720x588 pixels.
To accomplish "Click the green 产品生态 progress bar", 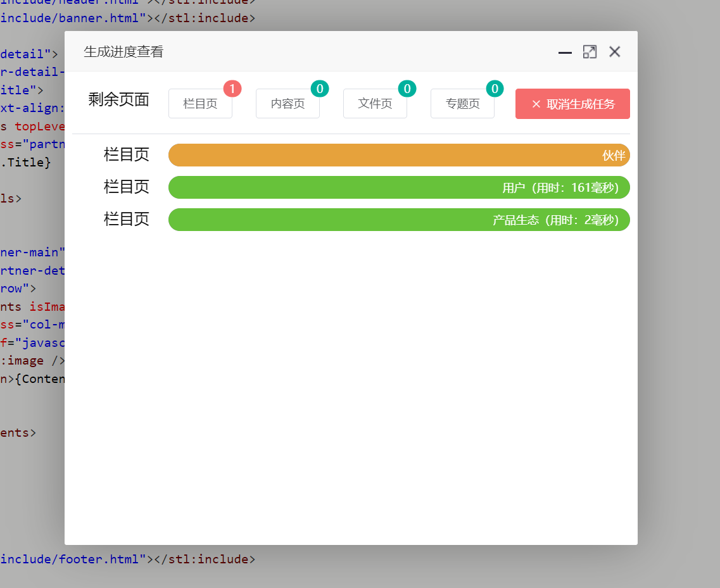I will click(399, 220).
